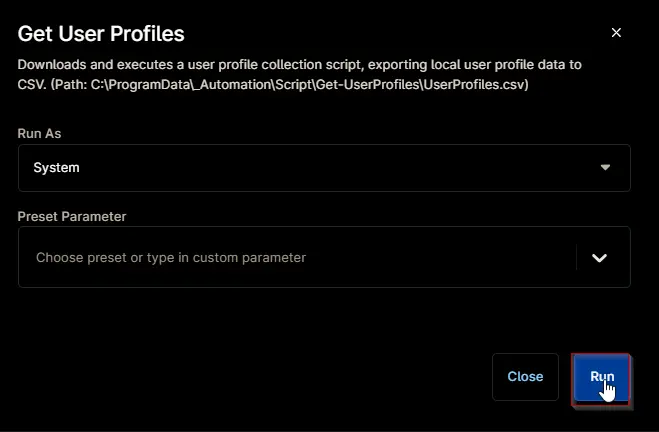Click the Preset Parameter label
This screenshot has height=432, width=659.
(x=72, y=216)
